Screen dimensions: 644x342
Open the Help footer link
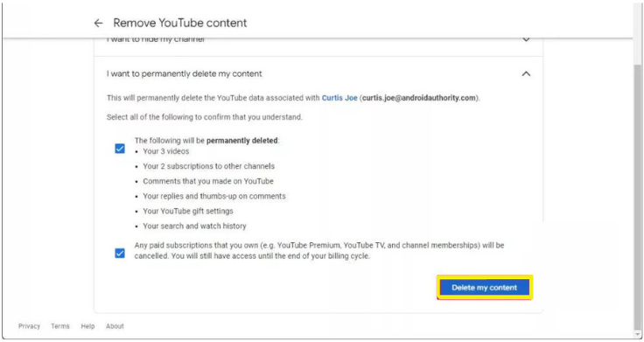point(87,326)
